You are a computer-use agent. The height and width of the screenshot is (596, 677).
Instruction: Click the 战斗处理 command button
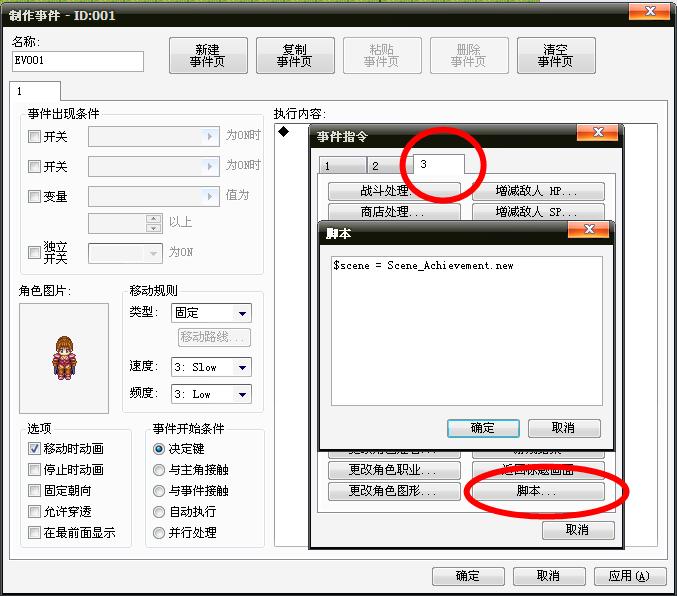pos(394,191)
